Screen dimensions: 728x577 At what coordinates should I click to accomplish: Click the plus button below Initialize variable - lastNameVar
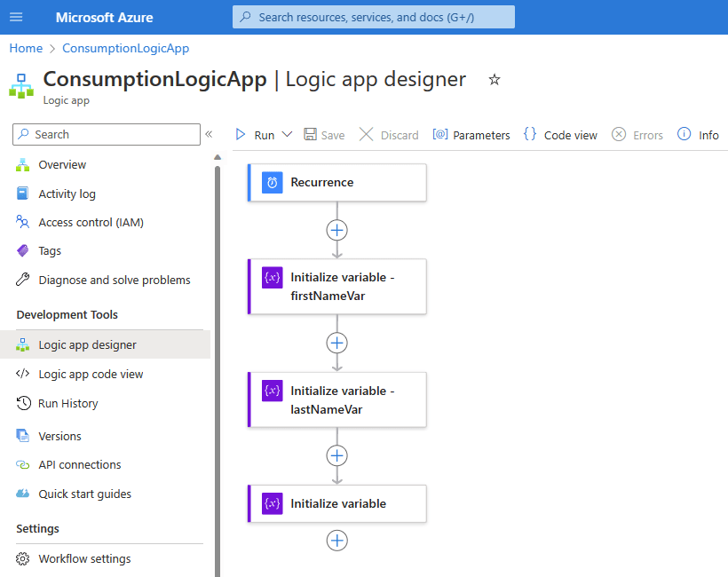point(336,455)
